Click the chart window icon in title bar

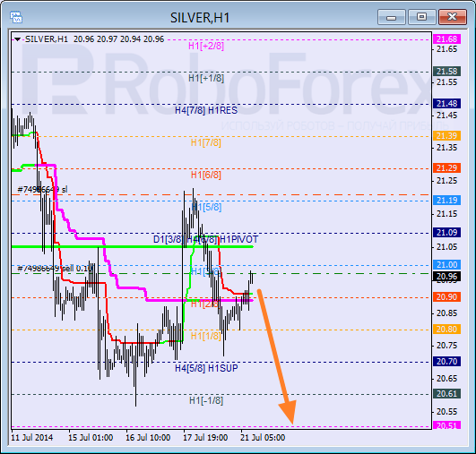[16, 17]
